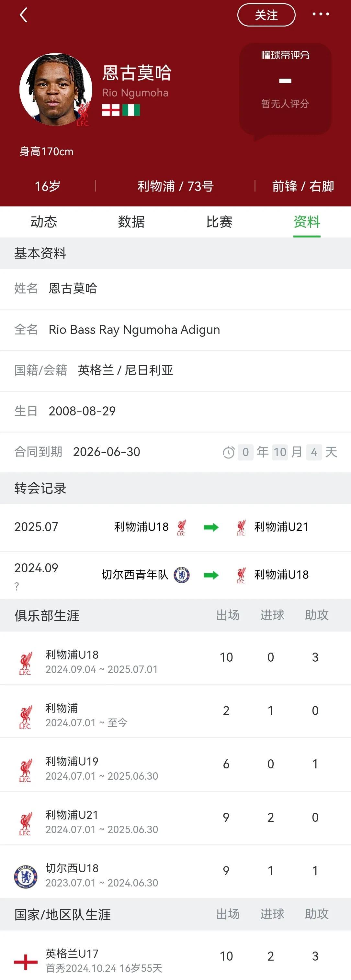Tap the back arrow icon
The width and height of the screenshot is (351, 980).
pos(24,15)
